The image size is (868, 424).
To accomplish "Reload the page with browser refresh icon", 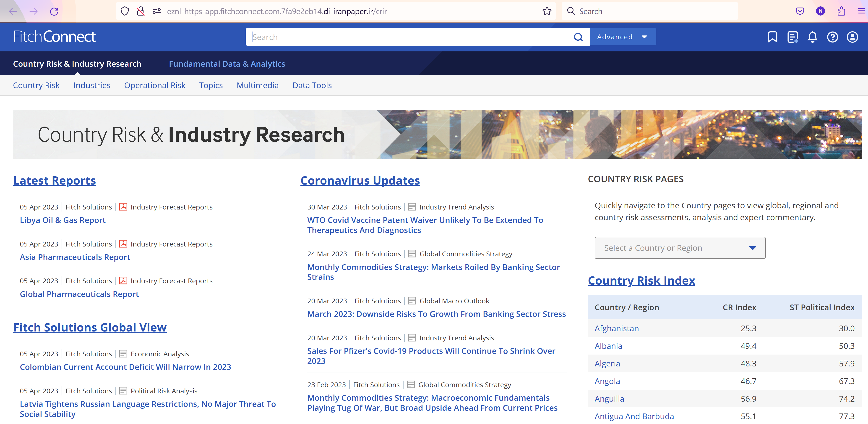I will coord(54,11).
